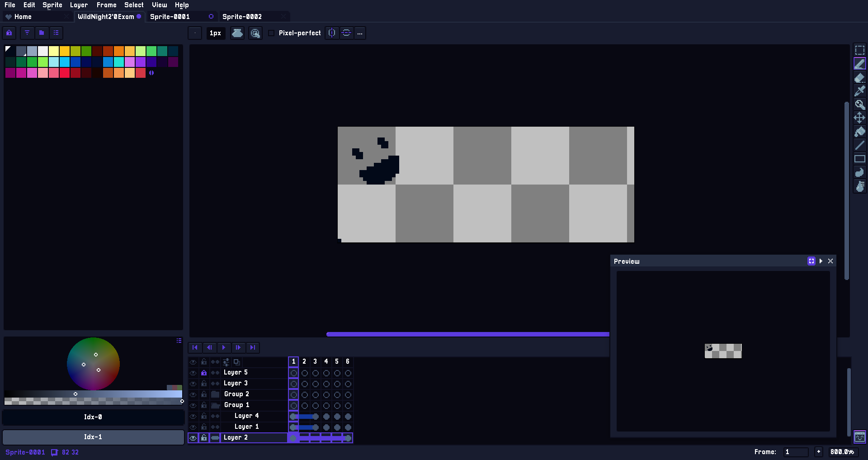Click the plus button beside the Frame field
Image resolution: width=868 pixels, height=460 pixels.
click(x=819, y=452)
